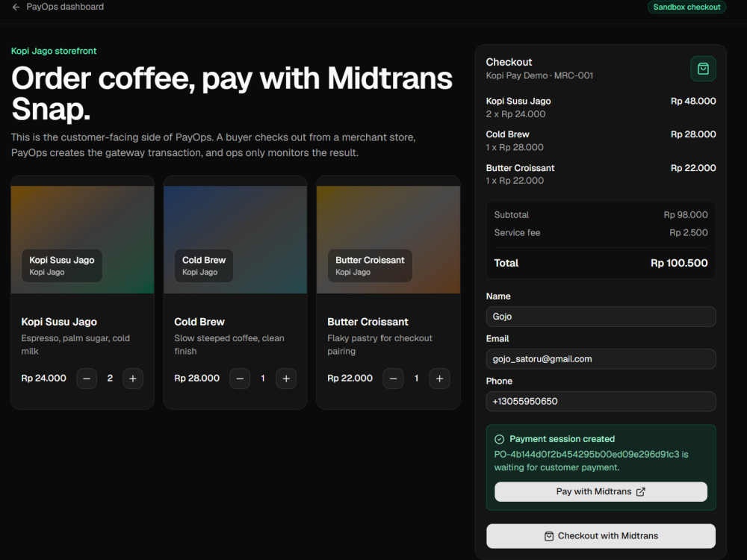This screenshot has height=560, width=747.
Task: Decrease Butter Croissant quantity with minus
Action: (x=393, y=379)
